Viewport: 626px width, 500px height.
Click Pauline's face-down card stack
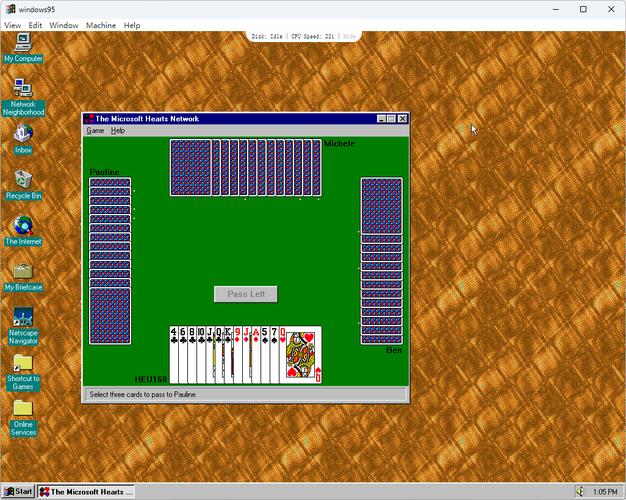pyautogui.click(x=110, y=261)
